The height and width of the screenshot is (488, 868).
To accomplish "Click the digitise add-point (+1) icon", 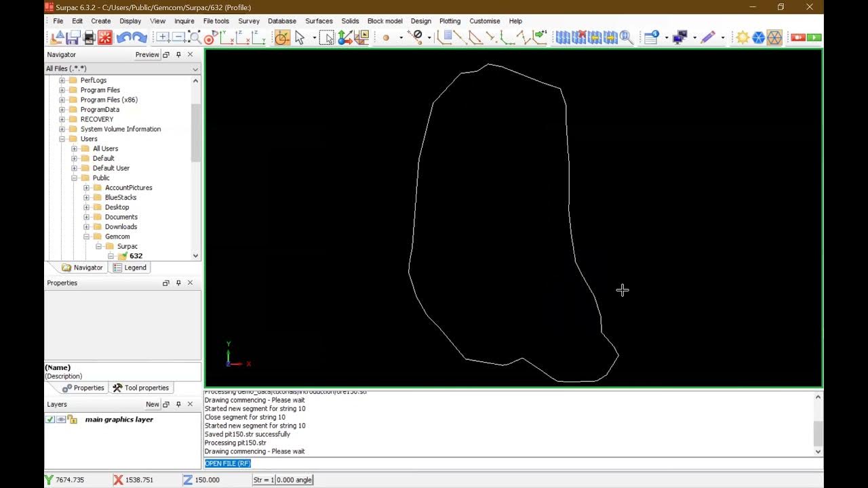I will click(x=540, y=37).
